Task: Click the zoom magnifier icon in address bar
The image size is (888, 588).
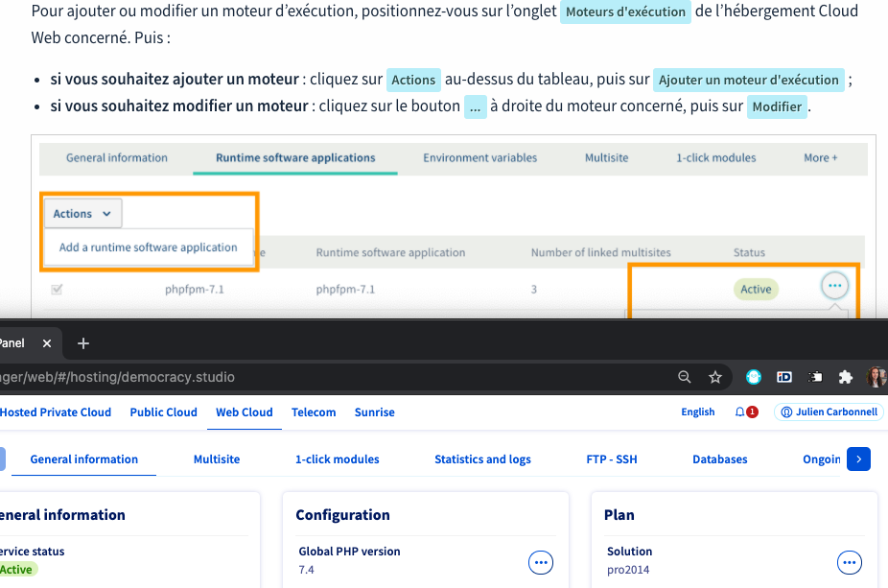Action: tap(685, 377)
